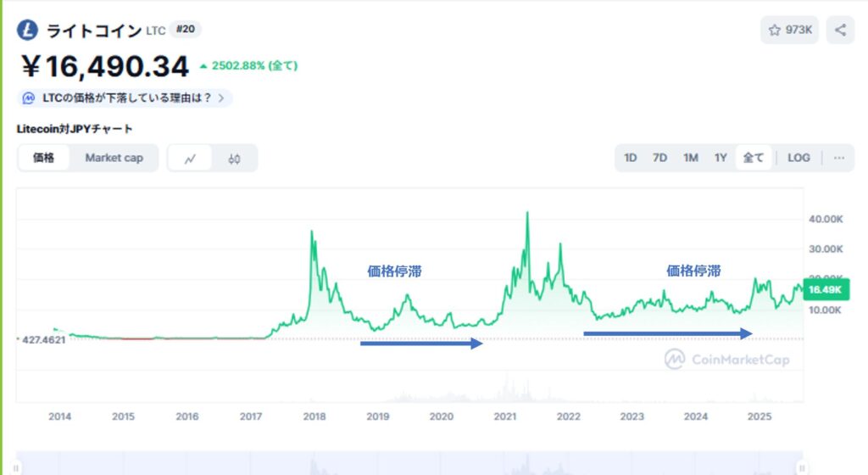
Task: Choose the 1Y time range
Action: point(721,158)
